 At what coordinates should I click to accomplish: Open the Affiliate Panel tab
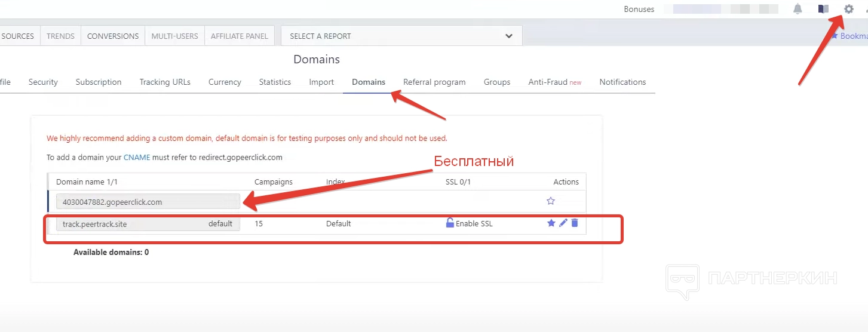pyautogui.click(x=240, y=36)
